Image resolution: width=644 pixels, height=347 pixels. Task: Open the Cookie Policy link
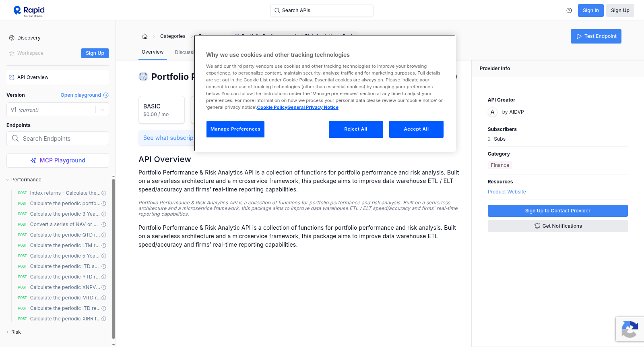[x=272, y=107]
